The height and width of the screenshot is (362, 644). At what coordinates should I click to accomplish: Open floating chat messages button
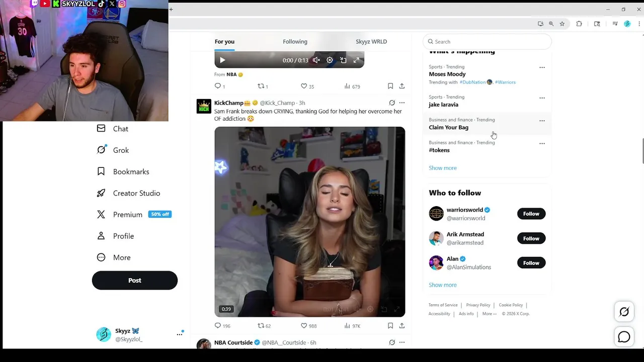click(624, 337)
